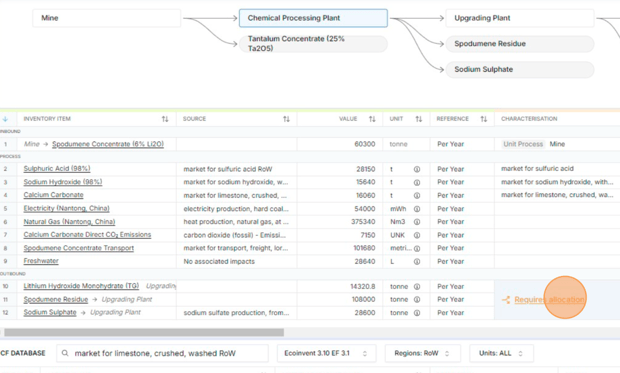Click value 60300 in Mine row
620x373 pixels.
[365, 144]
